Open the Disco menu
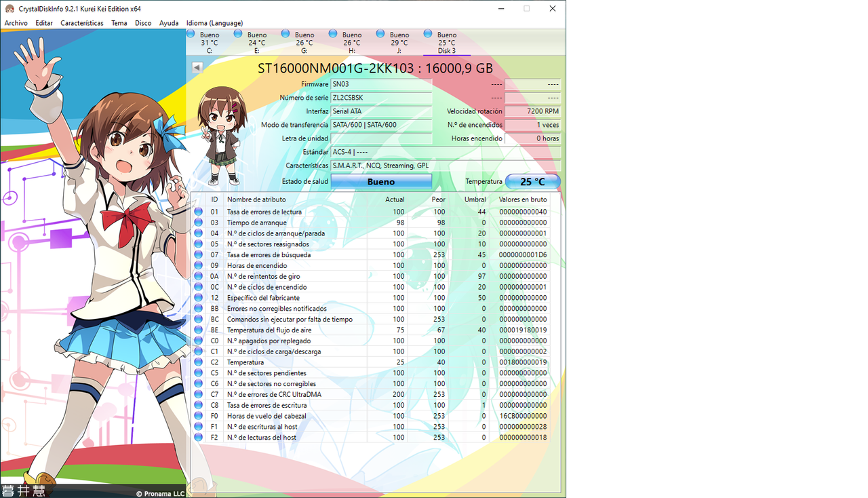This screenshot has height=498, width=868. 143,23
